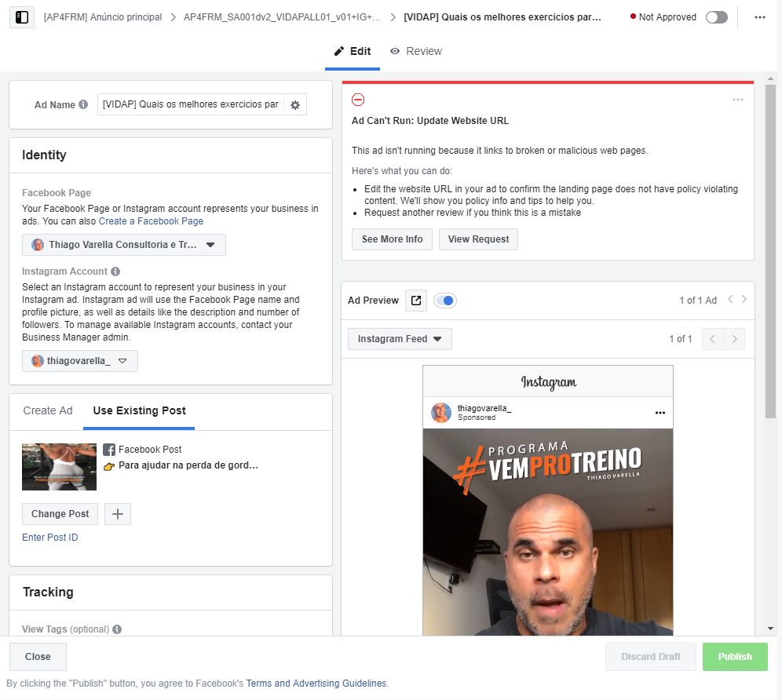The width and height of the screenshot is (782, 700).
Task: Click the red Ad Can't Run warning icon
Action: coord(358,100)
